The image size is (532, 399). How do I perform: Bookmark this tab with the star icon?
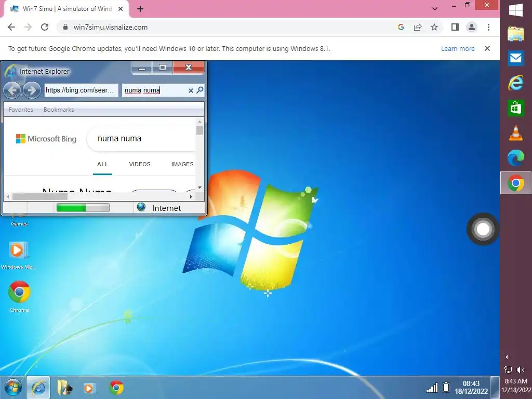[x=434, y=27]
